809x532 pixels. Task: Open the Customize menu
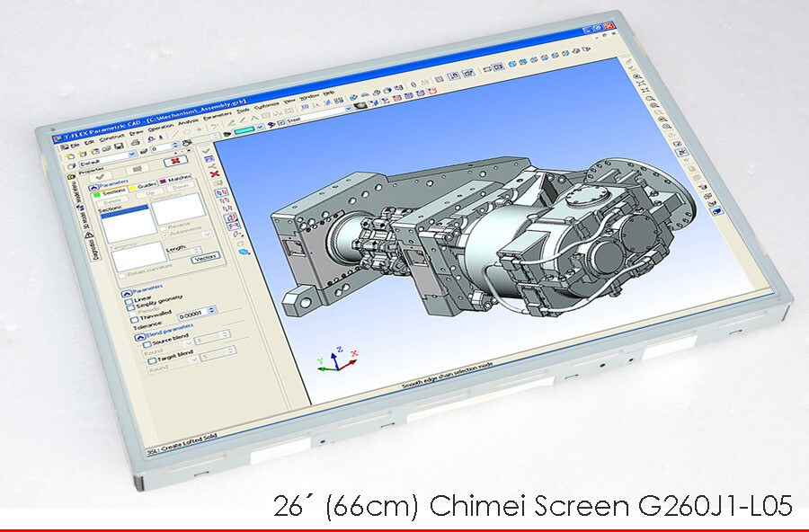coord(266,105)
